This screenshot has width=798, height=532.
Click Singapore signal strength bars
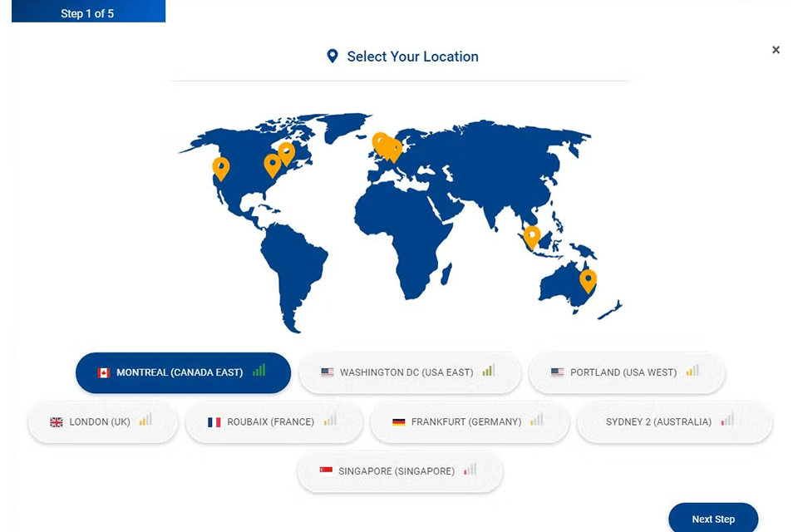[470, 469]
